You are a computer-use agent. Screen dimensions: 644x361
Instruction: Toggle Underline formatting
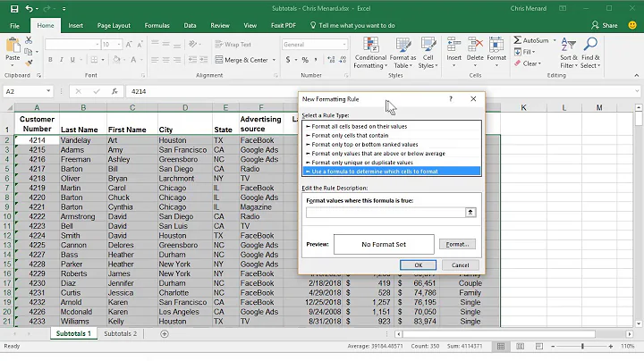click(x=72, y=60)
